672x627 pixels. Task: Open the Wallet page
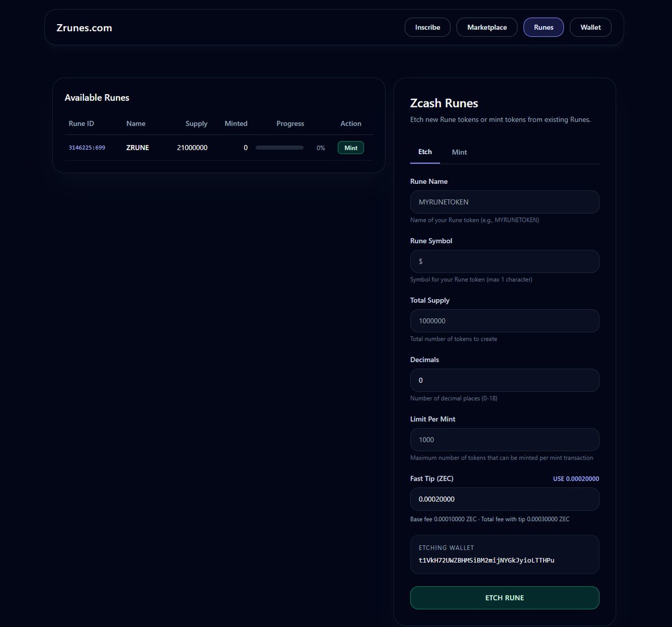point(591,27)
